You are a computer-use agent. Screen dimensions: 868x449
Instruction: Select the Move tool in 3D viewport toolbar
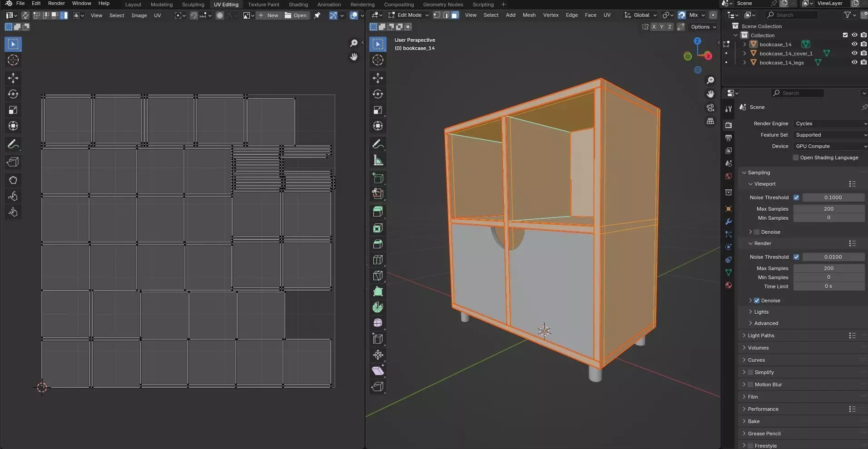coord(378,78)
